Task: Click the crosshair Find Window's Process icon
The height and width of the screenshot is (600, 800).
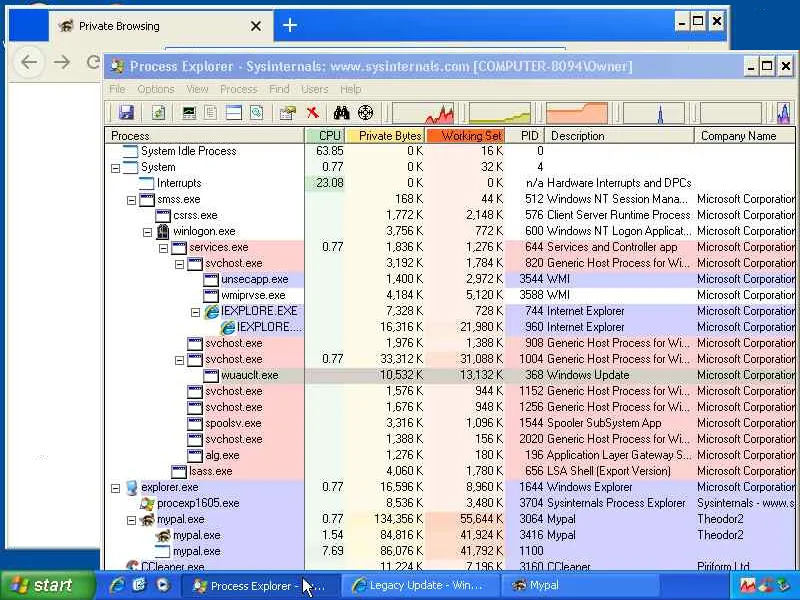Action: 366,112
